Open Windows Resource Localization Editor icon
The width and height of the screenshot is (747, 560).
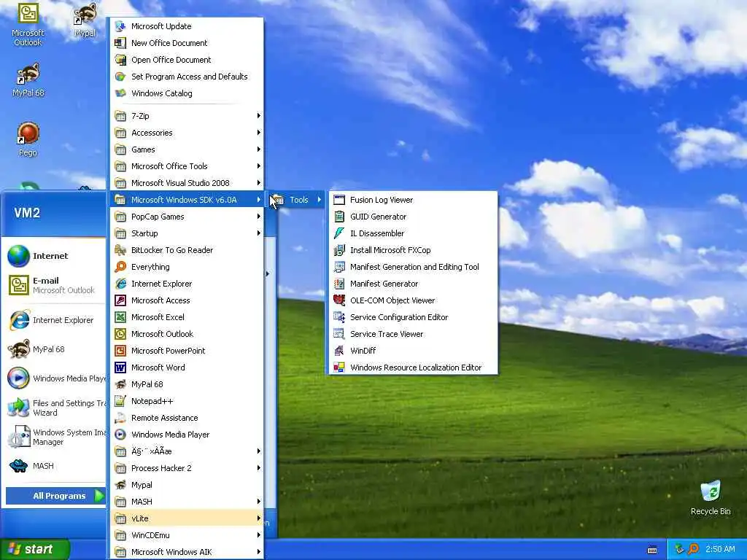pos(339,367)
